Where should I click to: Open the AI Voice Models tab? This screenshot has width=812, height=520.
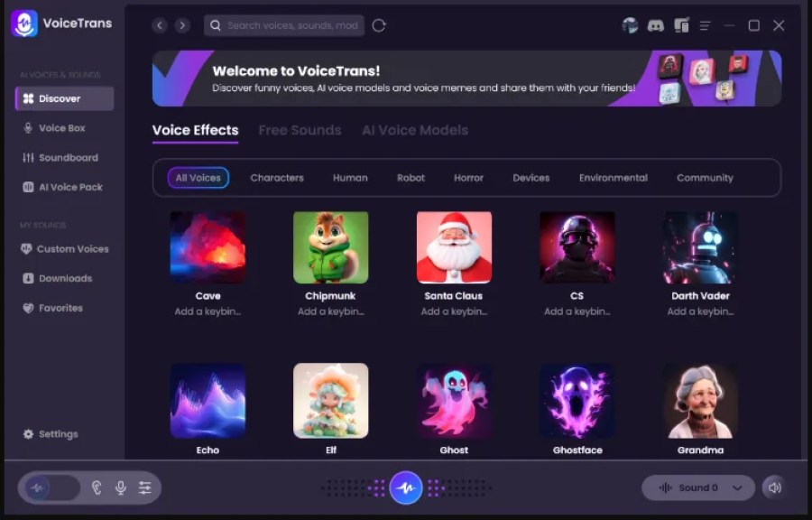[415, 130]
